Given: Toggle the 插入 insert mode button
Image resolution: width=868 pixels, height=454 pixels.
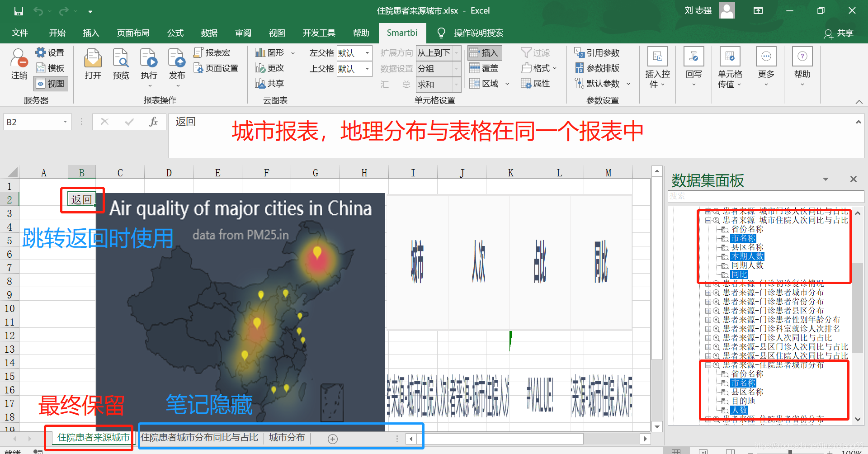Looking at the screenshot, I should [485, 53].
